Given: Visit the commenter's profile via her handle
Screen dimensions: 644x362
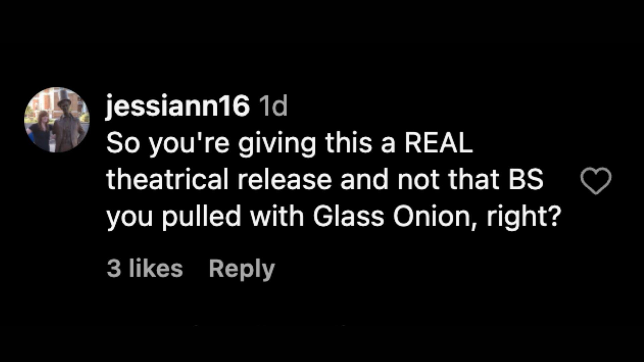Looking at the screenshot, I should tap(178, 107).
